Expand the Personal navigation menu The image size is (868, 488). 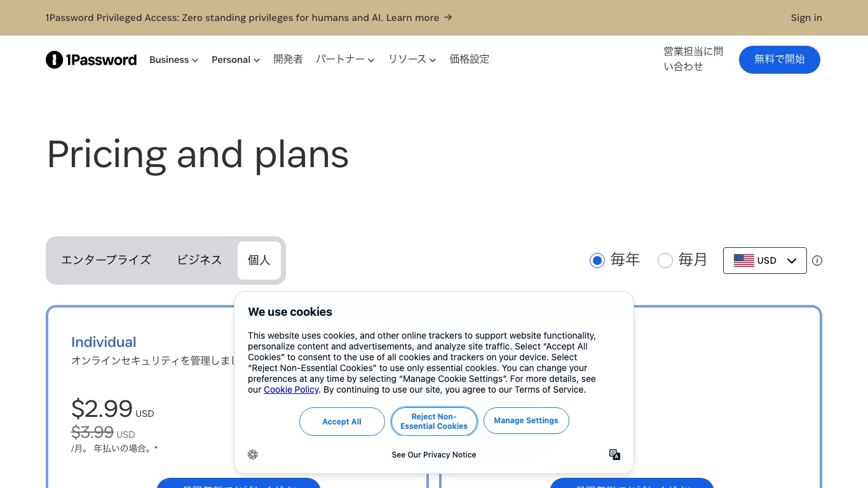pyautogui.click(x=236, y=60)
